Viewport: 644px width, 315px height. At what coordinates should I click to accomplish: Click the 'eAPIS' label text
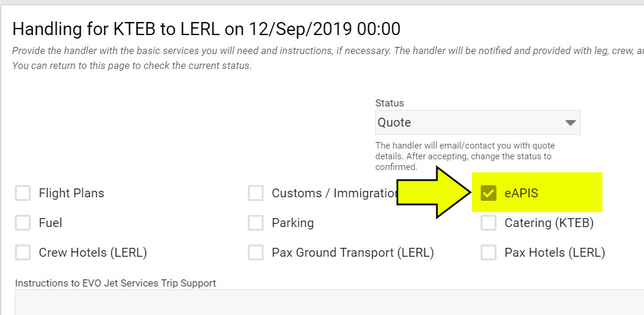pyautogui.click(x=521, y=193)
